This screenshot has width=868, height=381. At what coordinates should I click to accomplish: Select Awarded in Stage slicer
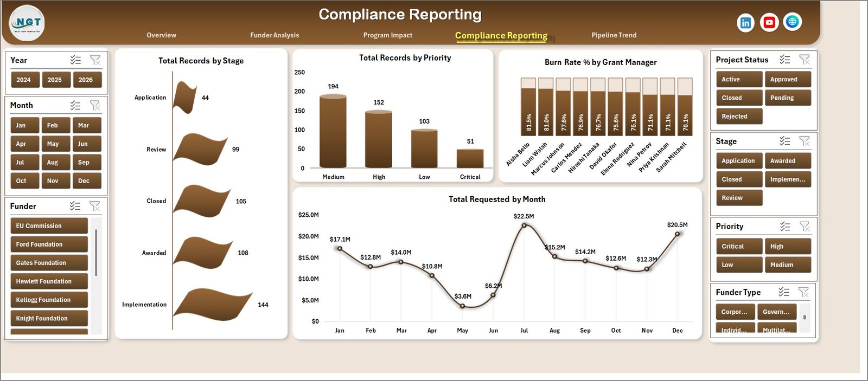point(788,160)
